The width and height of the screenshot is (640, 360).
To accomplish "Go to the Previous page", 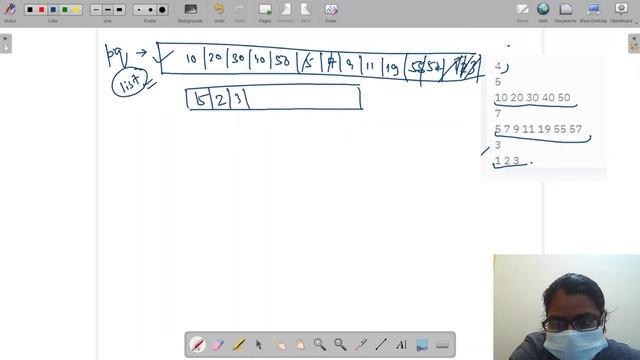I will coord(285,12).
